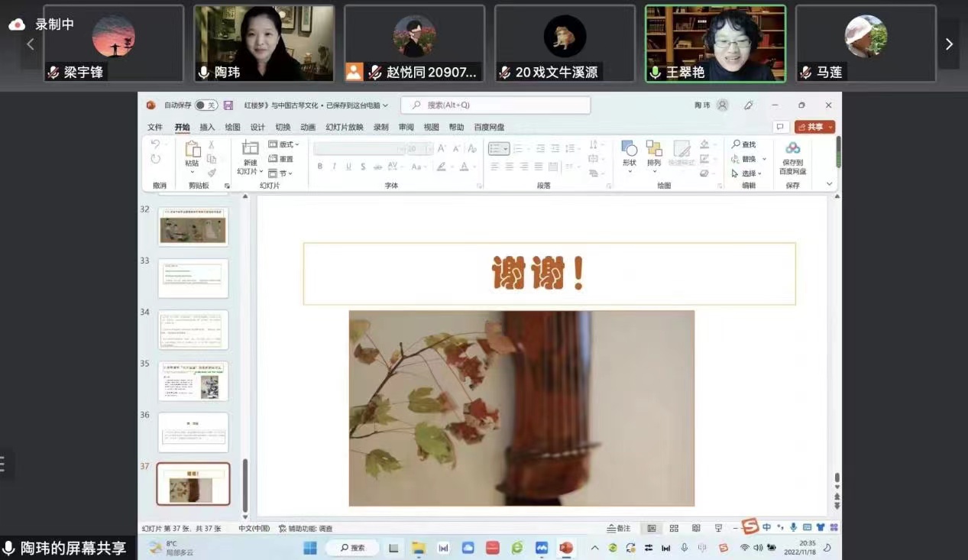Screen dimensions: 968x560
Task: Select slide 32 thumbnail
Action: click(x=193, y=226)
